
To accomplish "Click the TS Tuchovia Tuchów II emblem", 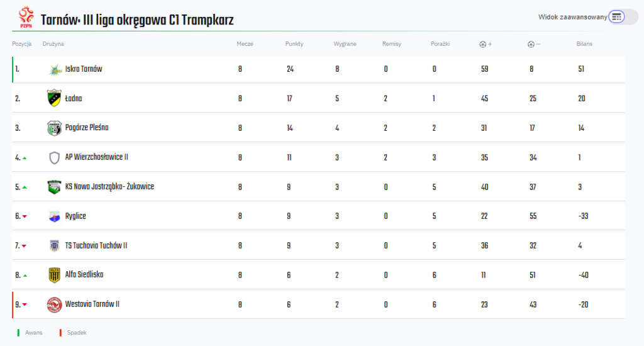I will pos(54,246).
